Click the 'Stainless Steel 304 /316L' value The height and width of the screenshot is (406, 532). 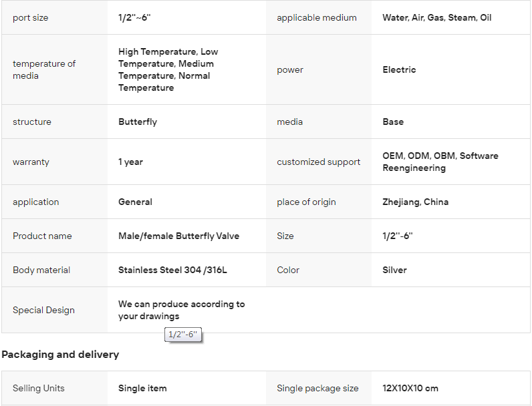[x=172, y=270]
